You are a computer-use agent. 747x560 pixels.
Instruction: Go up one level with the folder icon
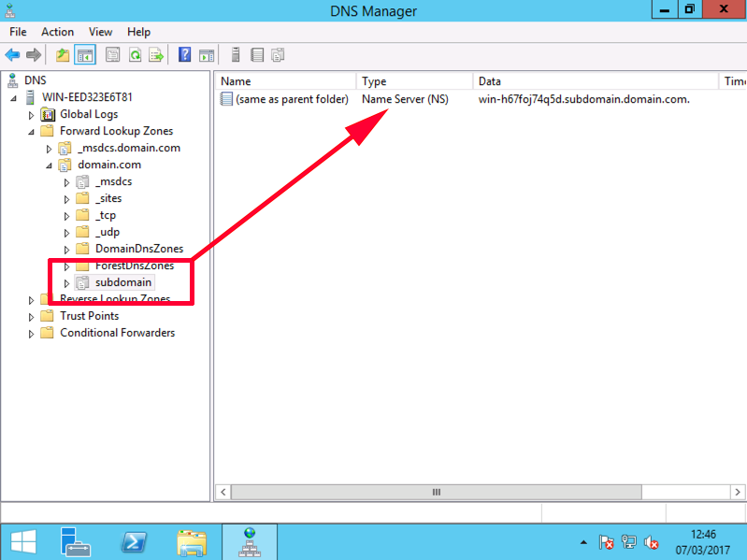click(x=63, y=55)
